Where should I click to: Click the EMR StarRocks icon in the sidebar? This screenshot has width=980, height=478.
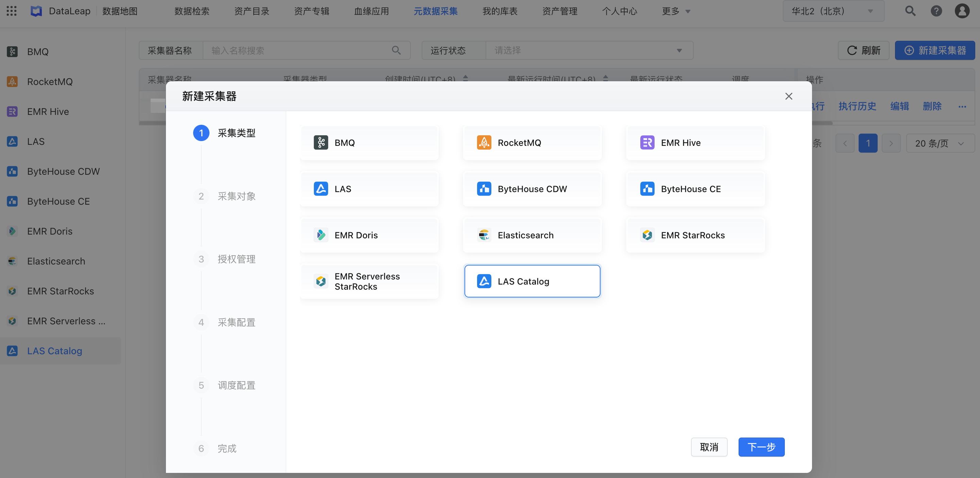point(12,291)
